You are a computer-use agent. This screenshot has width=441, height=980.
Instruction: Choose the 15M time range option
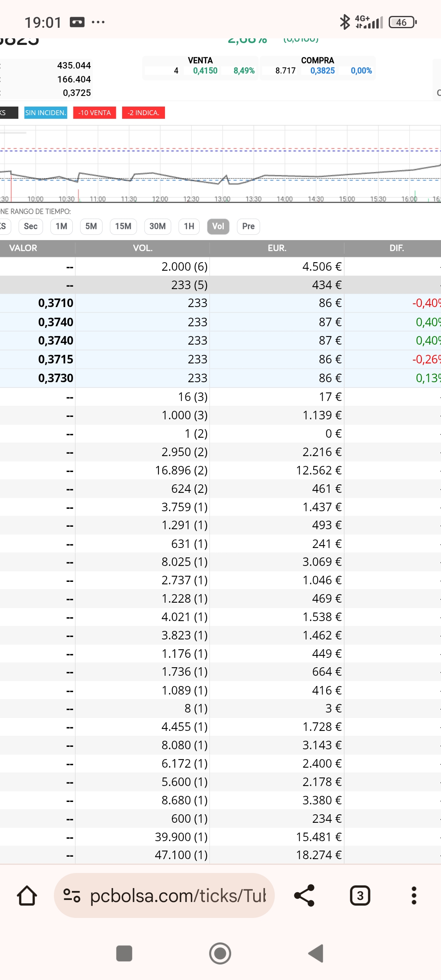pos(123,226)
